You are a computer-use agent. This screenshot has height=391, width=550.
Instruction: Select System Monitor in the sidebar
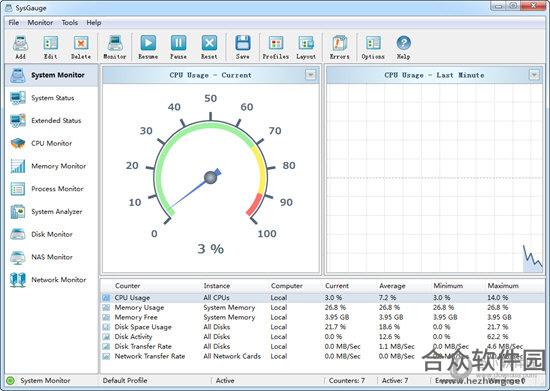point(52,75)
